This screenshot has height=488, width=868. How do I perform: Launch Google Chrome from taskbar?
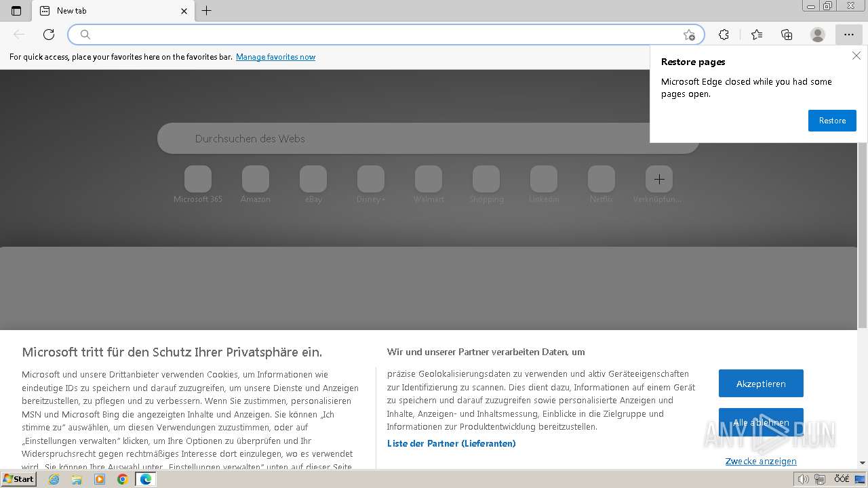(x=123, y=479)
